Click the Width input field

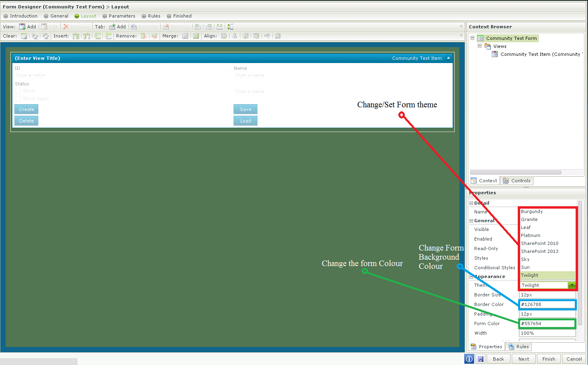(547, 333)
